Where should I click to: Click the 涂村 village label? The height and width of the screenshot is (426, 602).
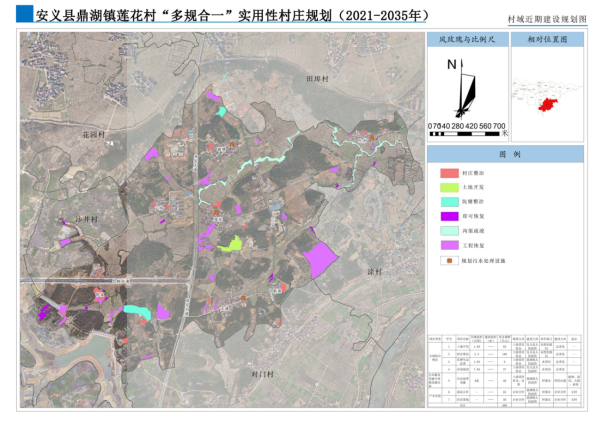pyautogui.click(x=374, y=271)
